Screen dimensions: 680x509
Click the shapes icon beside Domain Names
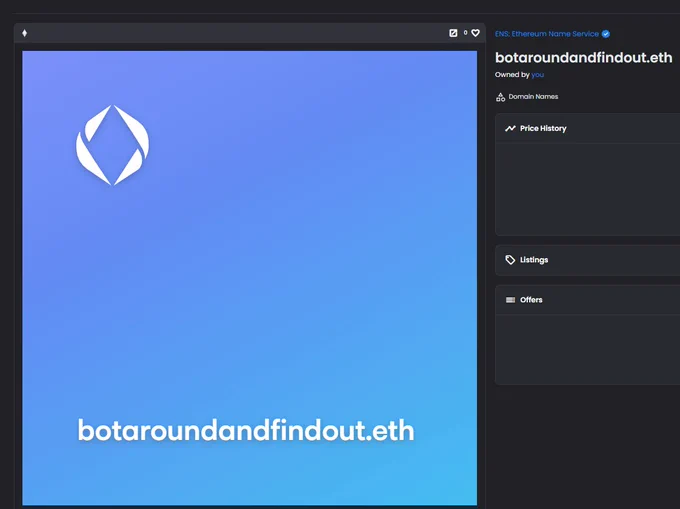(x=500, y=97)
